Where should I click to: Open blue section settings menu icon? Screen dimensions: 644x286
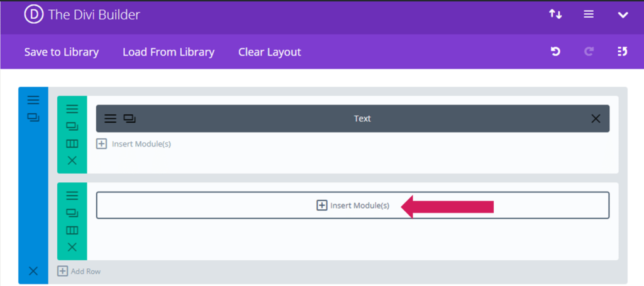[x=33, y=100]
